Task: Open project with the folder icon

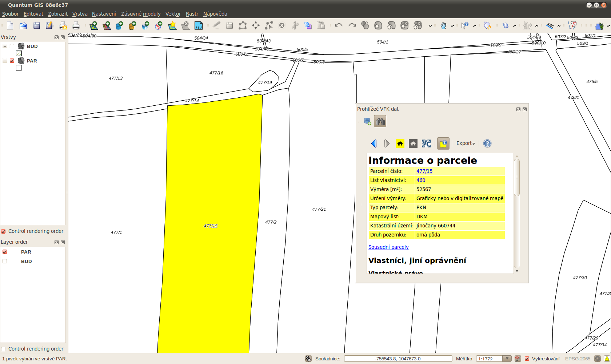Action: pos(23,25)
